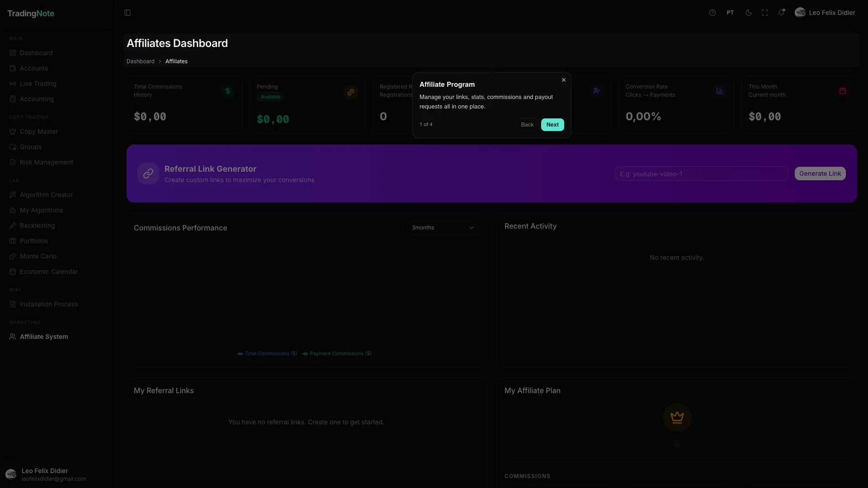Toggle dark mode moon icon
This screenshot has height=488, width=868.
[x=749, y=13]
